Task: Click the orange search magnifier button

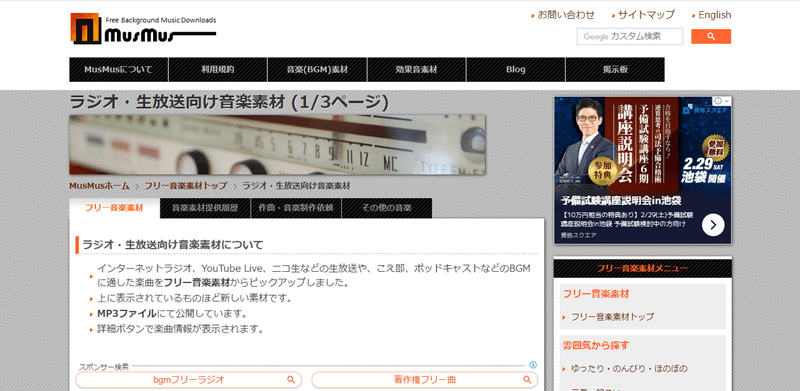Action: [711, 37]
